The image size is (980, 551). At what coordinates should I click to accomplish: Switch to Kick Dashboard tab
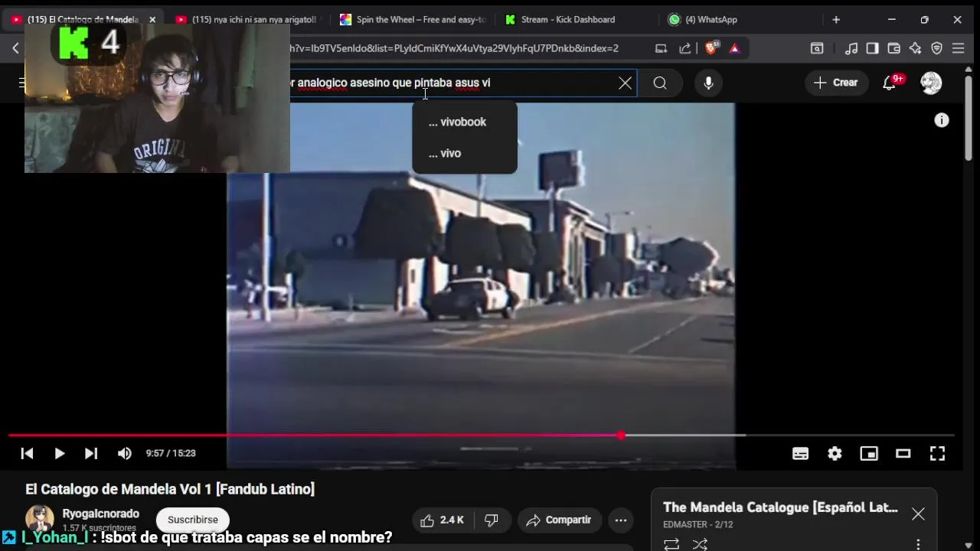[x=568, y=20]
